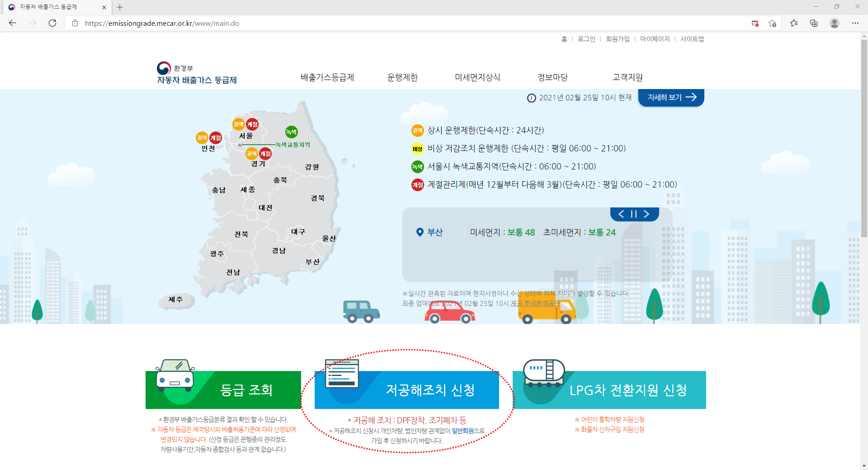The height and width of the screenshot is (470, 868).
Task: Click the red 계절 legend icon
Action: click(417, 185)
